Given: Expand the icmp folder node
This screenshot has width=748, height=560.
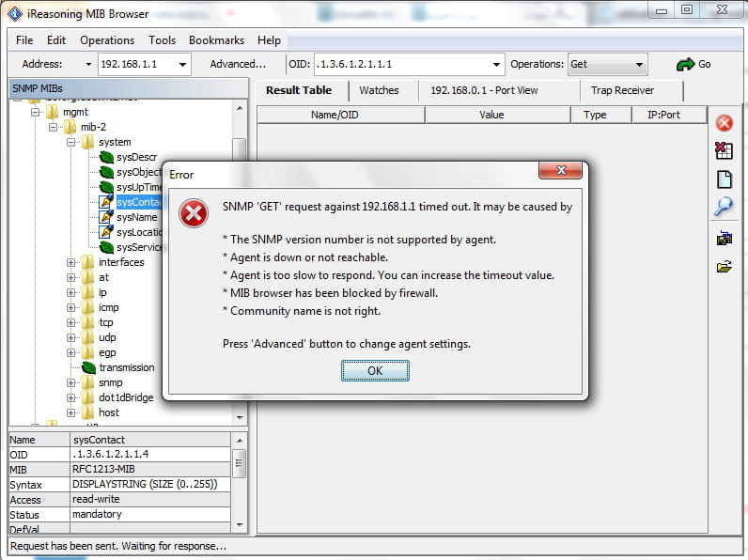Looking at the screenshot, I should [x=71, y=307].
